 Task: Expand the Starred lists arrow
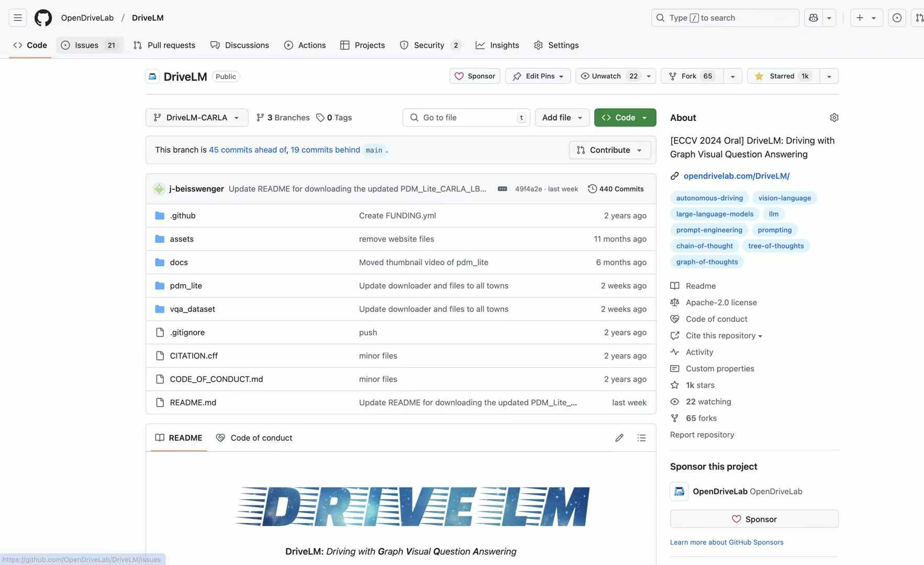pos(829,76)
